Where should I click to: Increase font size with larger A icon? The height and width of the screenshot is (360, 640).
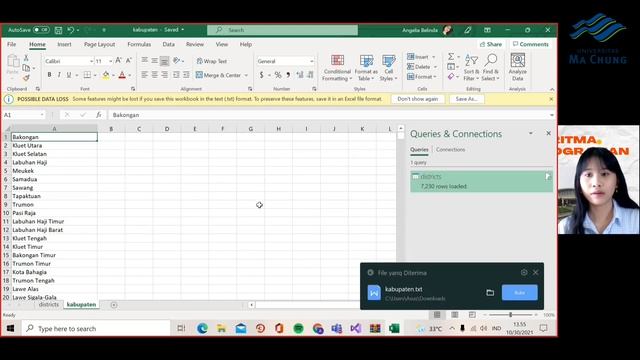[118, 61]
